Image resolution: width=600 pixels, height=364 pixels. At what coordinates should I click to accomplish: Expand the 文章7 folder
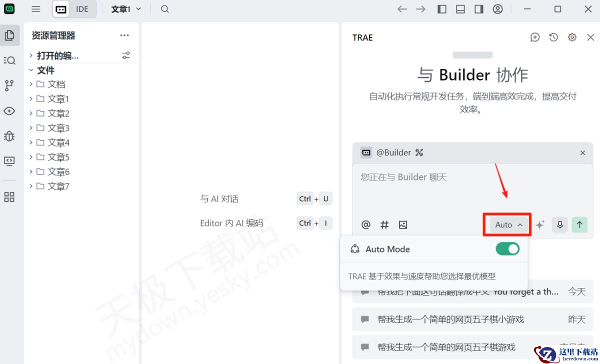point(82,186)
